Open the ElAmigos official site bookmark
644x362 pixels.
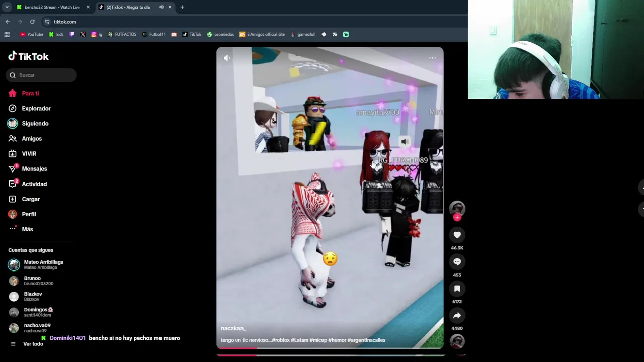(262, 34)
